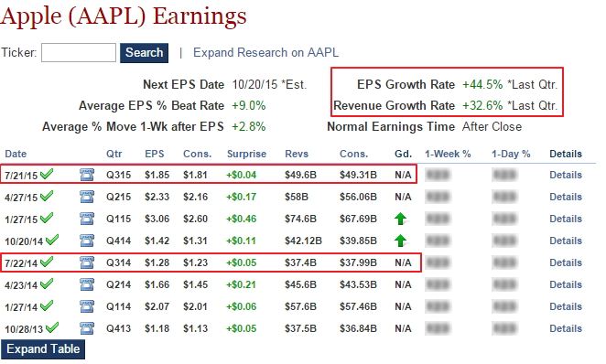Click the phone icon for Q315 row
606x364 pixels.
[x=87, y=175]
